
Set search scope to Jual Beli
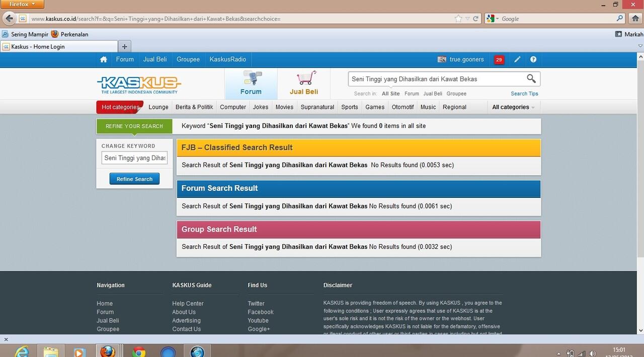[x=433, y=94]
